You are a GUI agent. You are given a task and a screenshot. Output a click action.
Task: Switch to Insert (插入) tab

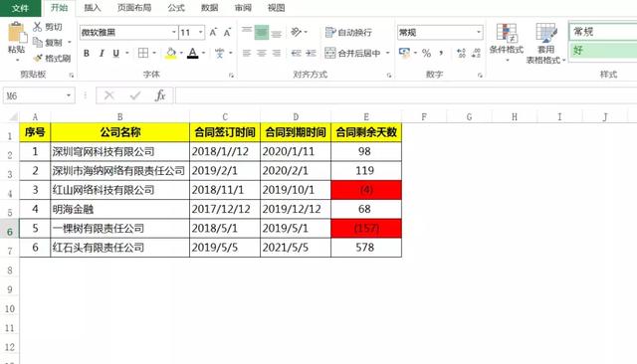93,8
